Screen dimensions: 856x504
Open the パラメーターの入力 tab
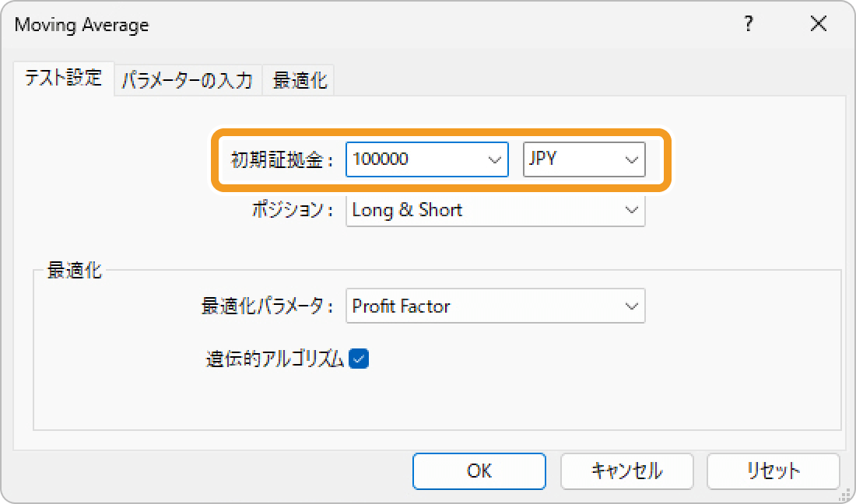click(188, 81)
